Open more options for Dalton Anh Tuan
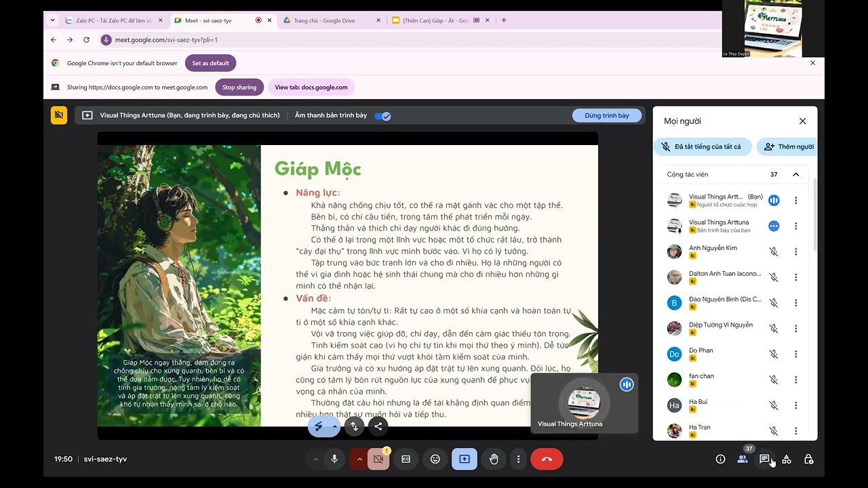 [x=796, y=277]
